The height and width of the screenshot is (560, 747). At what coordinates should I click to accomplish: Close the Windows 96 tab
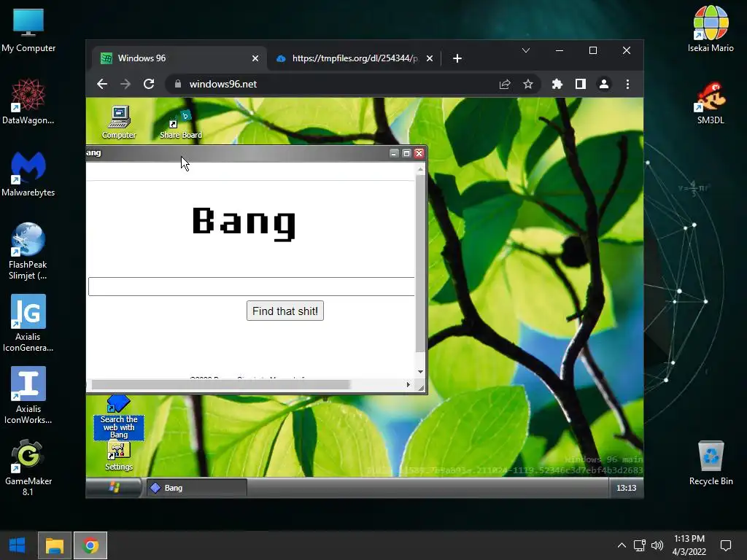click(x=255, y=58)
